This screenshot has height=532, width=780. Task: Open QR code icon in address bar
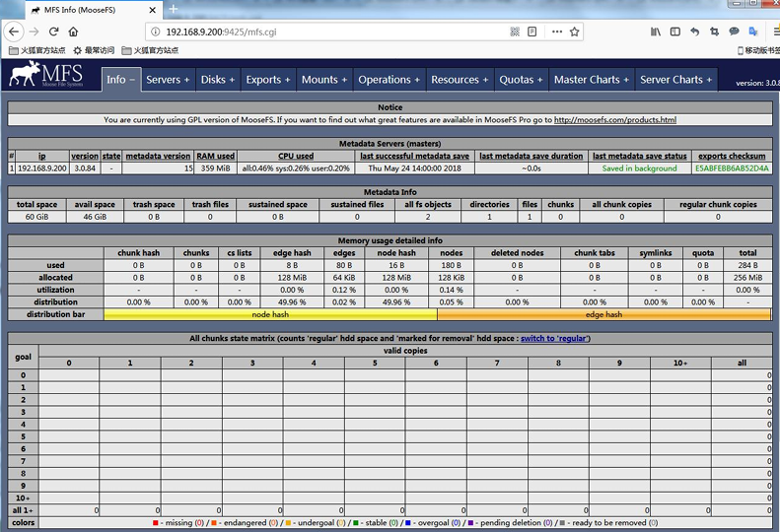(x=515, y=32)
